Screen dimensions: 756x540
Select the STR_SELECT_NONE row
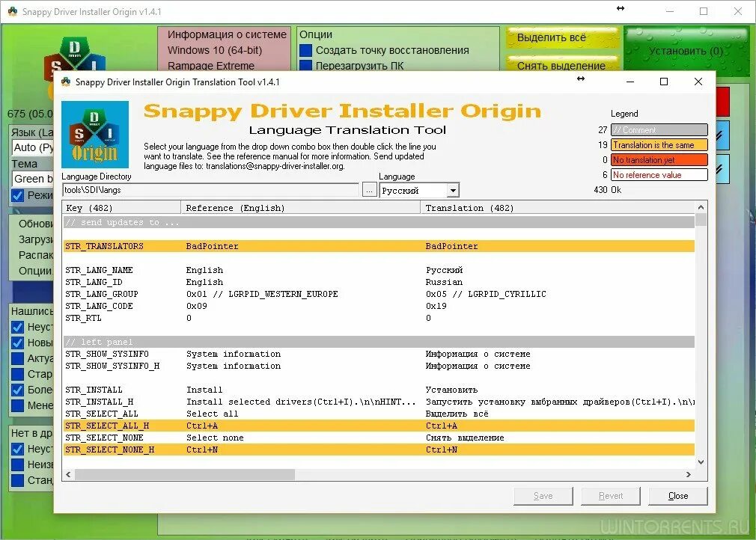click(379, 438)
